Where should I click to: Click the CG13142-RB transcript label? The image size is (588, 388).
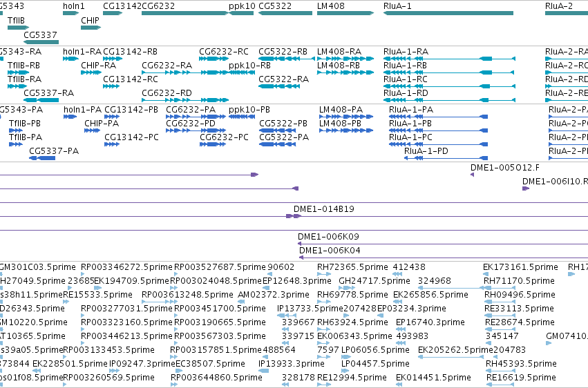pos(130,52)
